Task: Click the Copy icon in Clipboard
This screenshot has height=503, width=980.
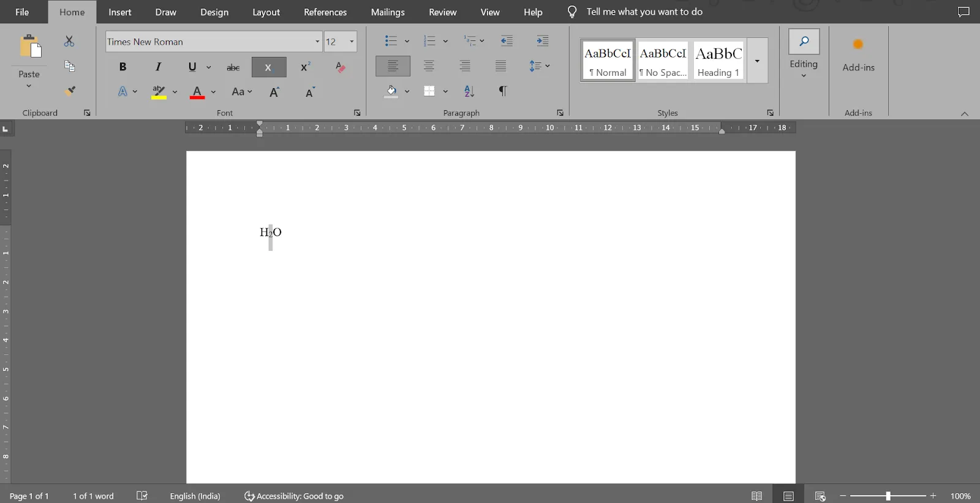Action: (x=69, y=65)
